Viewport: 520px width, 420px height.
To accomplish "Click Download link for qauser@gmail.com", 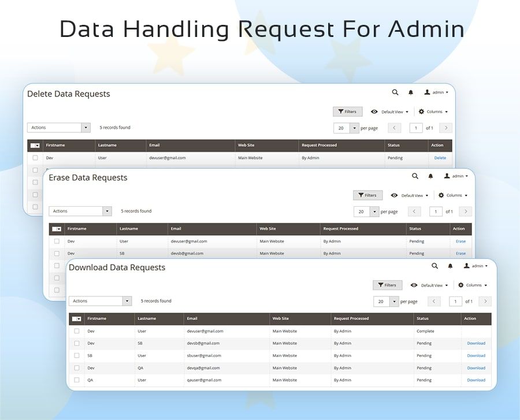I will (476, 380).
